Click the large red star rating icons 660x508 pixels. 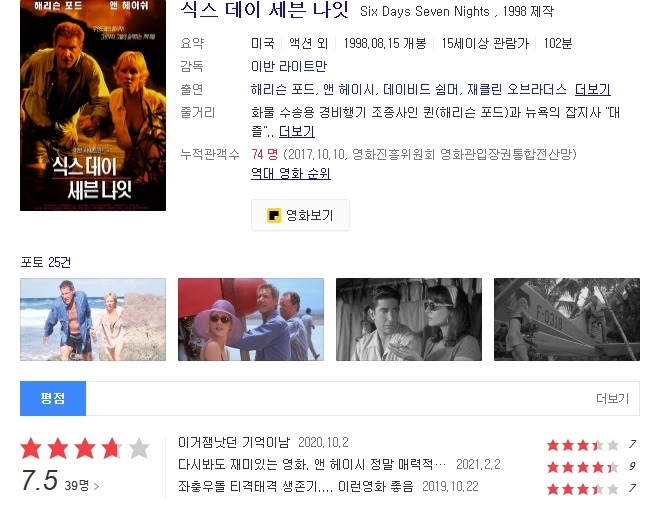point(85,448)
